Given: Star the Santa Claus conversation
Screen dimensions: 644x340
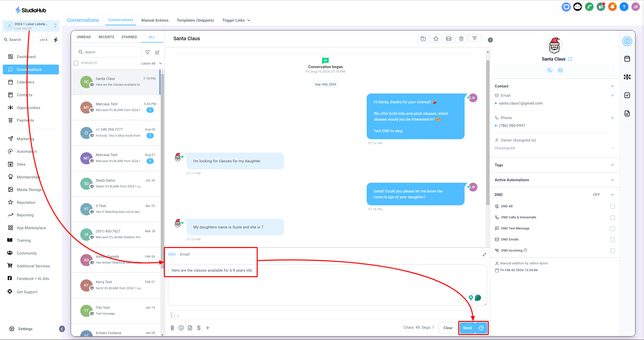Looking at the screenshot, I should (x=436, y=39).
